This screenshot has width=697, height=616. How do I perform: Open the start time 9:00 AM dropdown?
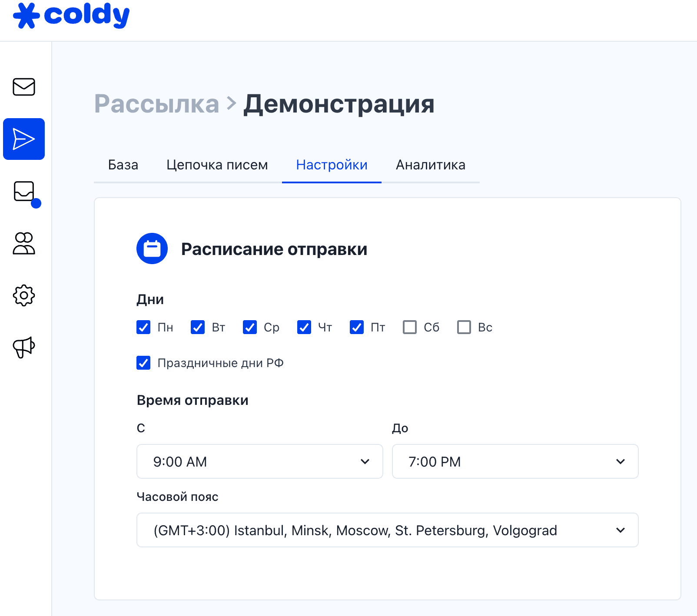tap(259, 461)
